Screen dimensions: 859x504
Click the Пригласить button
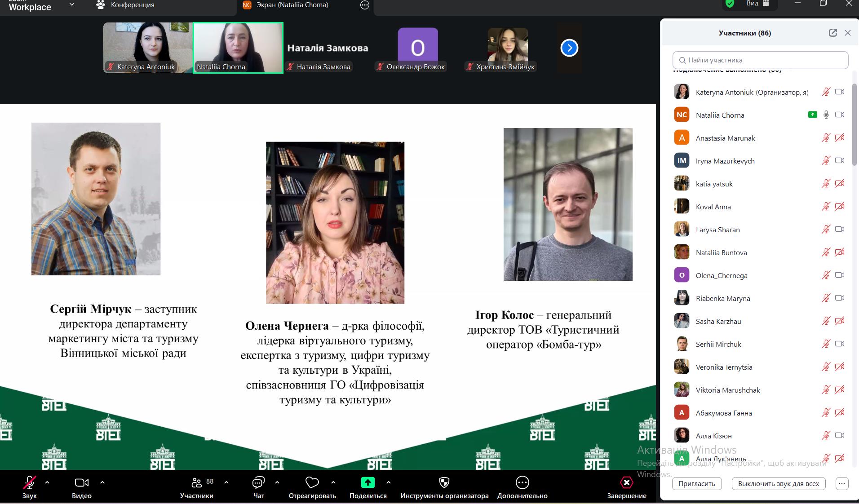point(696,484)
